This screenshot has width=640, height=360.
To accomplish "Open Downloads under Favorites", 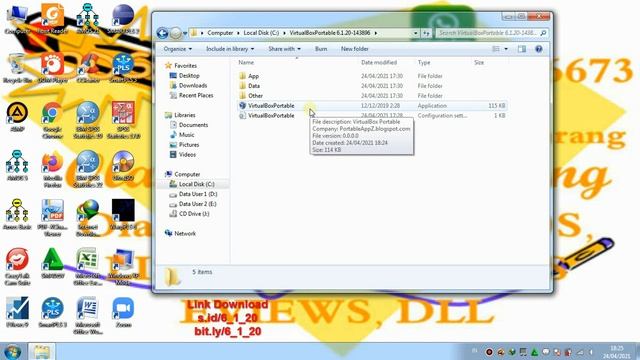I will [x=193, y=85].
